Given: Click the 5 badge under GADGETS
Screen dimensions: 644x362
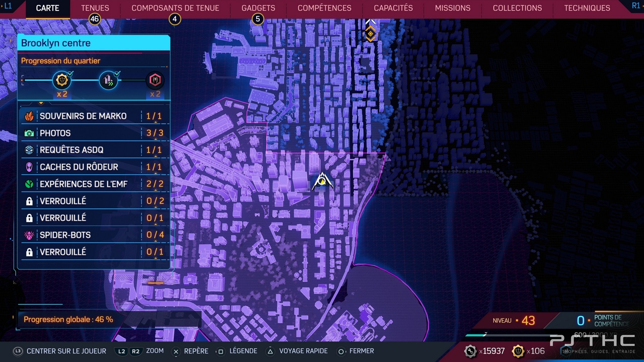Looking at the screenshot, I should pyautogui.click(x=258, y=19).
